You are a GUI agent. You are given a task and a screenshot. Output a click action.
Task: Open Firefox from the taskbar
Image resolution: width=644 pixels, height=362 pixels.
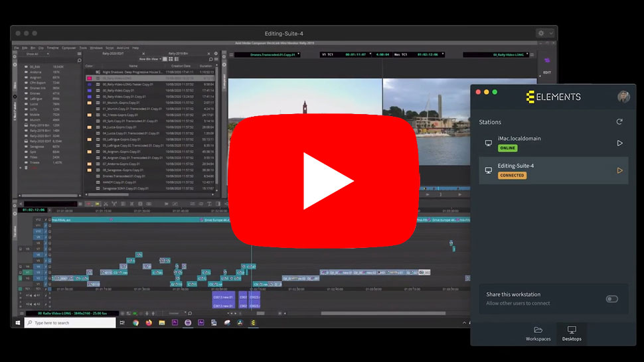149,323
